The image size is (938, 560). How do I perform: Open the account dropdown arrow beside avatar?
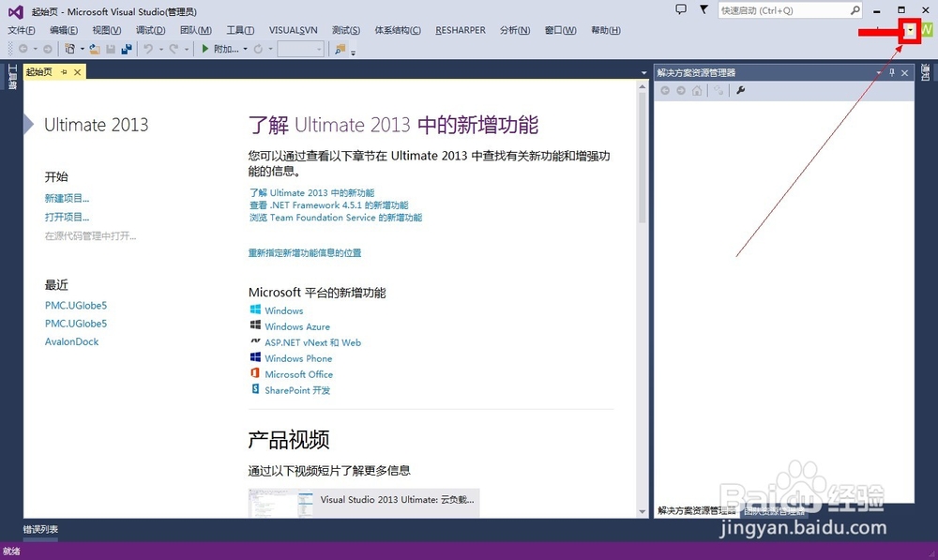coord(911,30)
